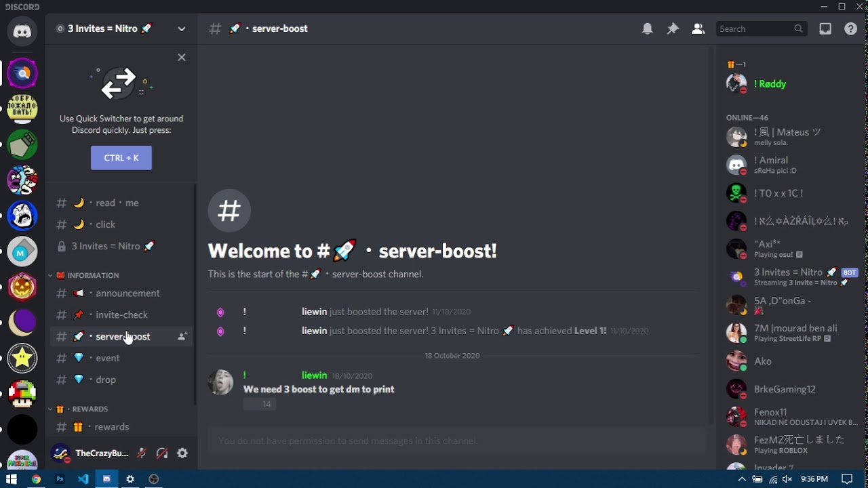Screen dimensions: 868x488
Task: Open Windows Start menu
Action: coord(12,479)
